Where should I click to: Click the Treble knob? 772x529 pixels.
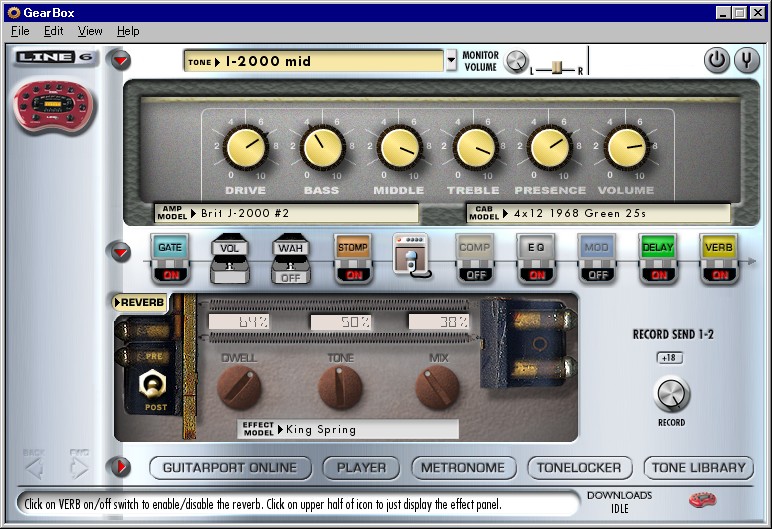pyautogui.click(x=475, y=147)
